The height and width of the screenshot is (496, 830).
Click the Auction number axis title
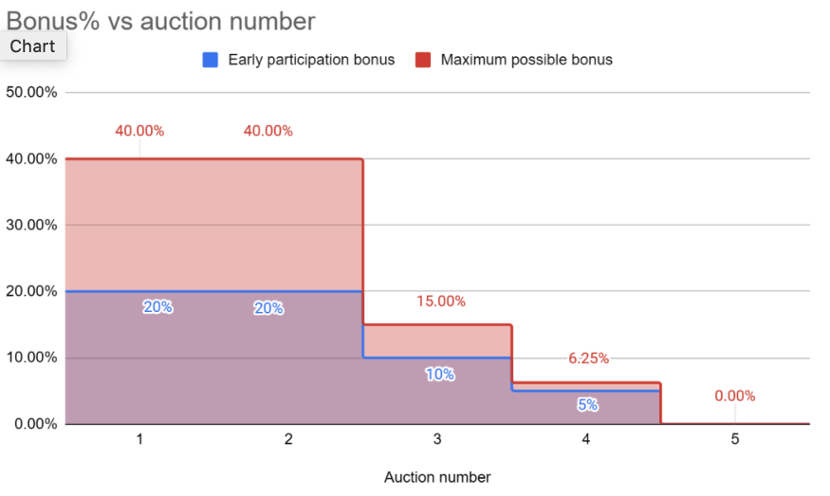(x=437, y=477)
